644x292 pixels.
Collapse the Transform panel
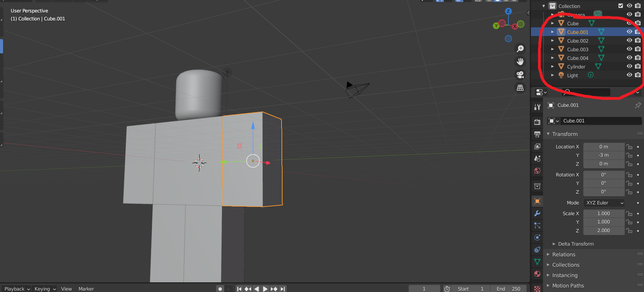[x=548, y=134]
